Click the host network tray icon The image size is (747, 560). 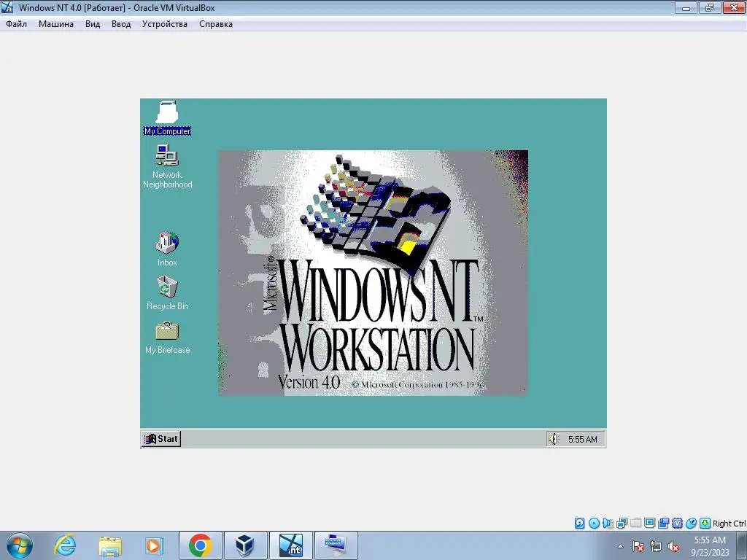tap(656, 547)
